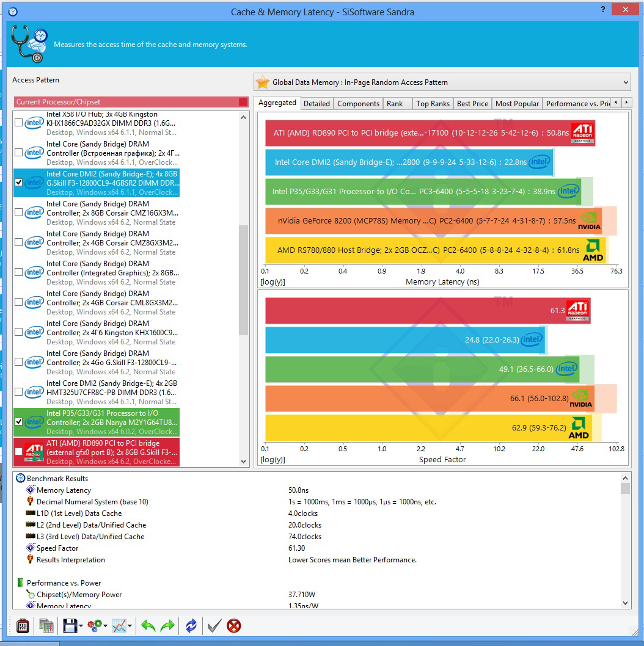This screenshot has height=646, width=644.
Task: Tick checkbox for 2x 4Go G.Skill F3-12800CL9 entry
Action: [18, 361]
